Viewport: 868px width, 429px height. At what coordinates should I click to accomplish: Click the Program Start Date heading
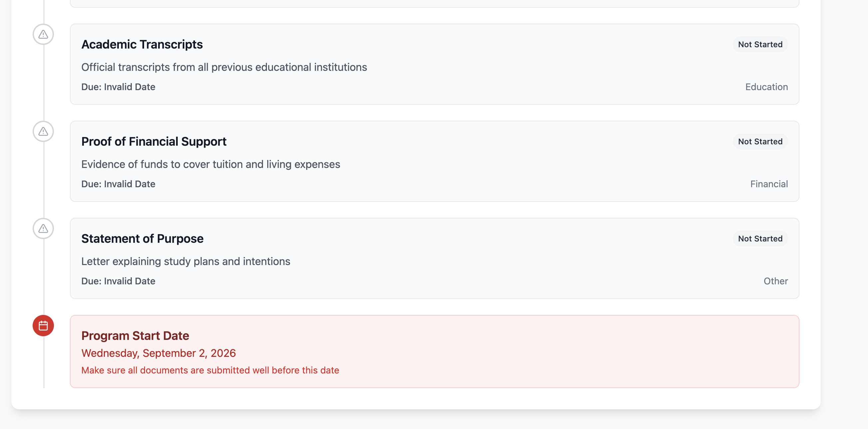[x=135, y=336]
